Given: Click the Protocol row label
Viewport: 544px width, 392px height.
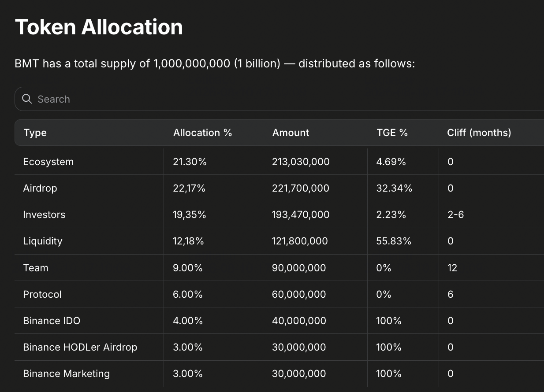Looking at the screenshot, I should [42, 294].
